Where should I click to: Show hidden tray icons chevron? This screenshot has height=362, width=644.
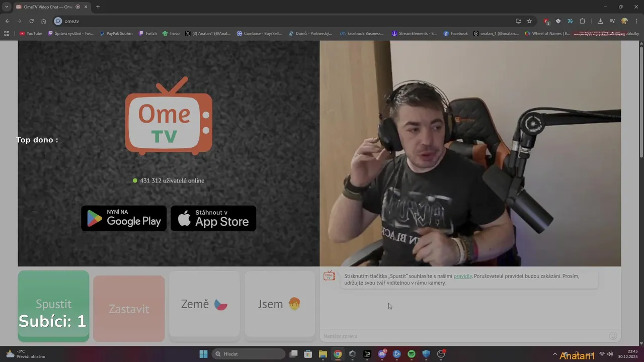[x=555, y=354]
